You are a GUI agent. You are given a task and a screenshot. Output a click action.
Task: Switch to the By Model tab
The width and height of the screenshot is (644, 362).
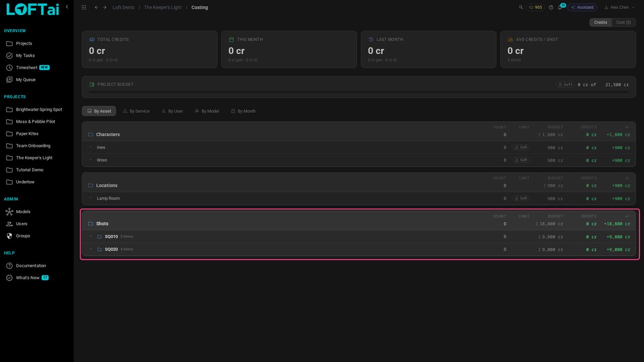207,111
